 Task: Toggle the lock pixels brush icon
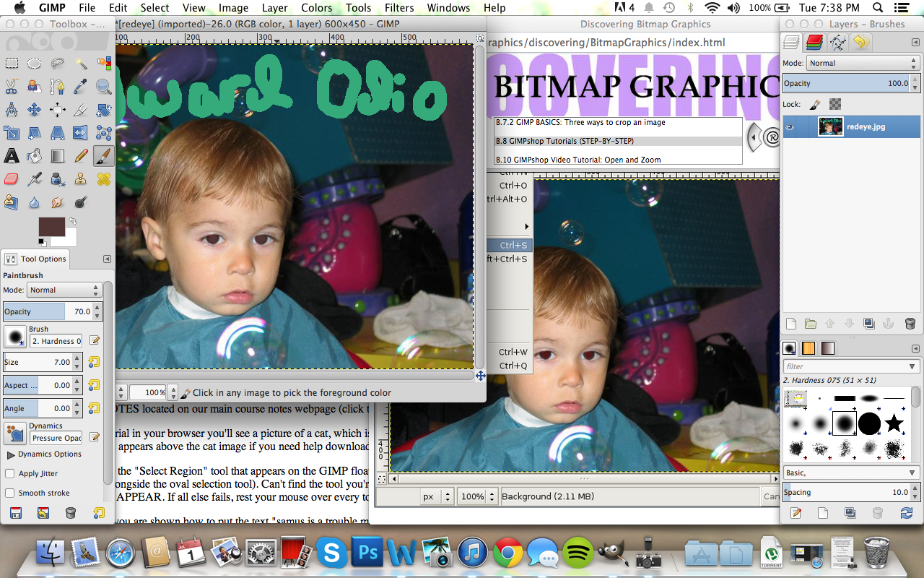click(x=814, y=104)
